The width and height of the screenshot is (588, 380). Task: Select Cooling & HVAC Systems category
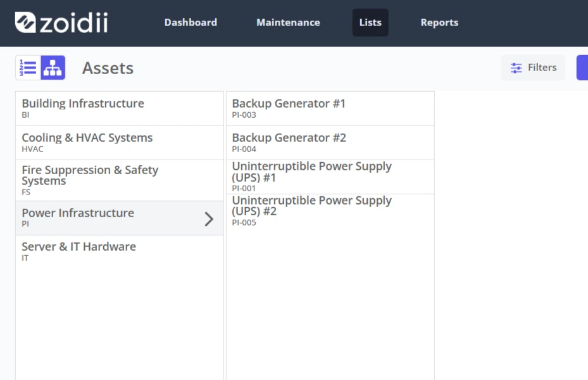(120, 142)
